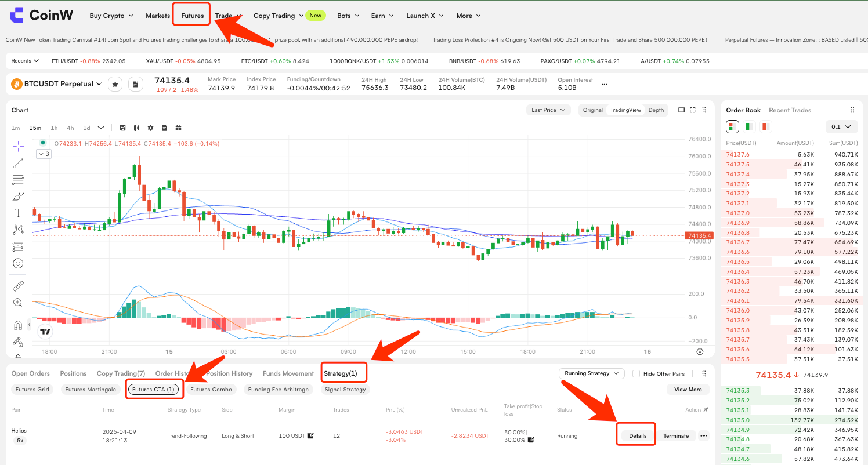
Task: Click the TradingView logo on the chart
Action: click(x=45, y=332)
